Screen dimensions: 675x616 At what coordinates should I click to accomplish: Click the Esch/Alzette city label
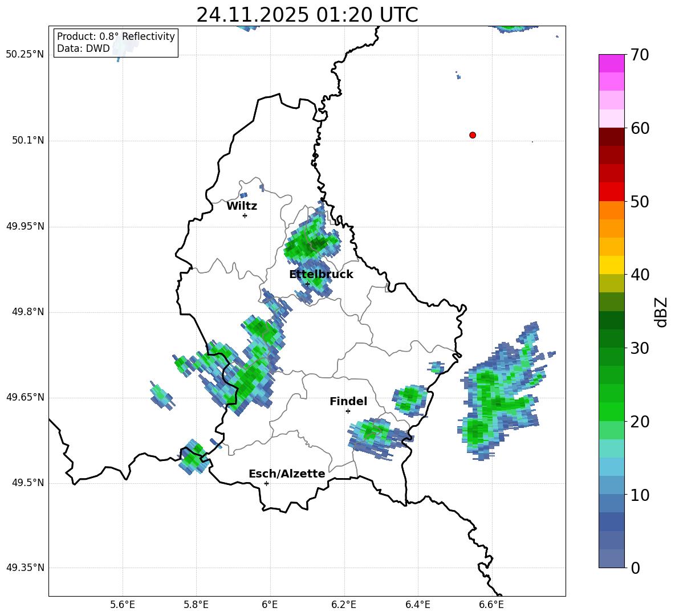click(x=287, y=474)
